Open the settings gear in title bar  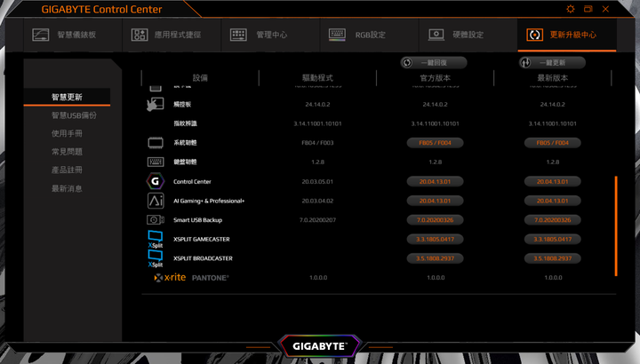(570, 9)
